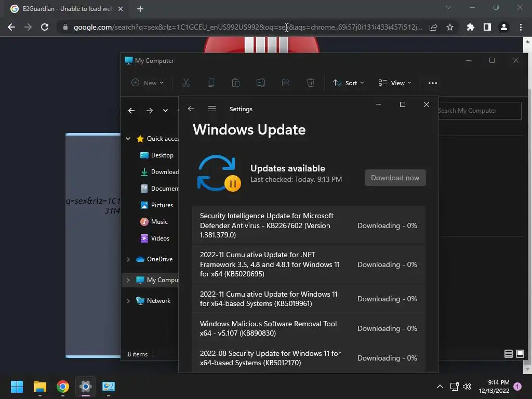Open Chrome three-dot menu
Image resolution: width=532 pixels, height=399 pixels.
click(x=521, y=27)
